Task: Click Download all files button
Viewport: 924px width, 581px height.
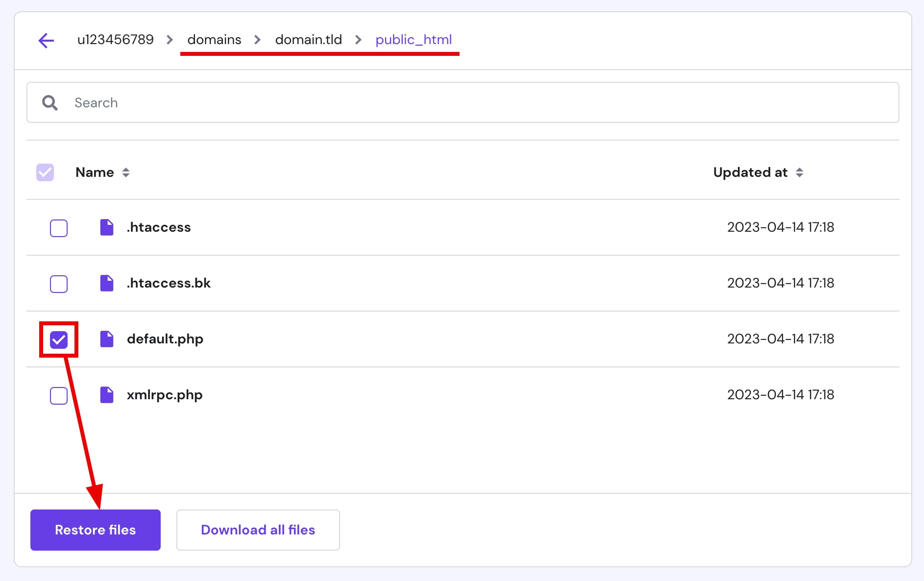Action: pos(258,530)
